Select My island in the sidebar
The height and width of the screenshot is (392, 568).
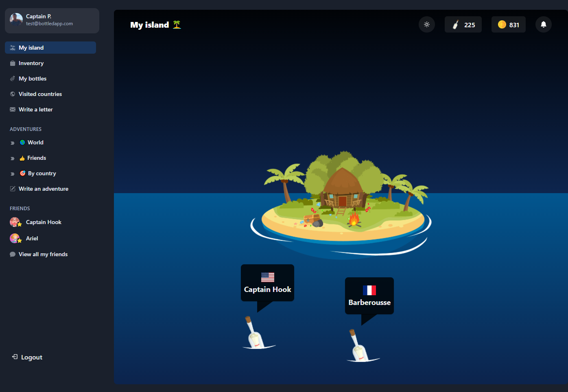50,48
